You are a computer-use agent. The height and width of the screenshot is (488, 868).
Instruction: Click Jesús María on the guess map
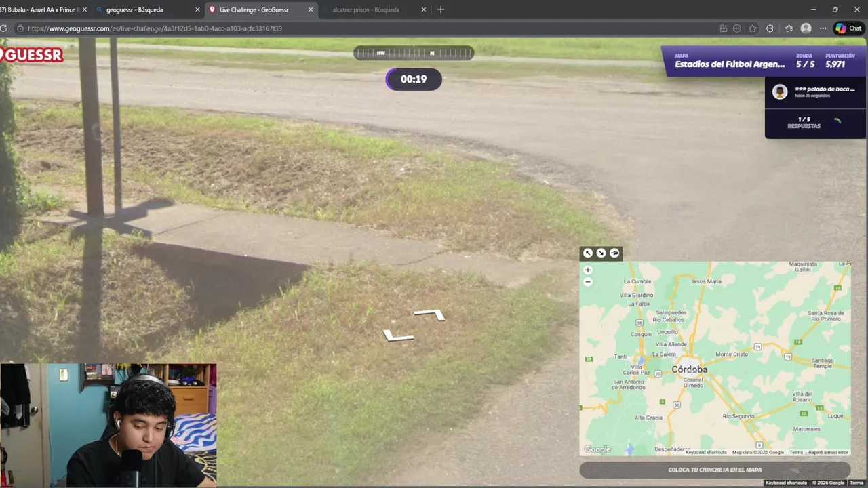pos(706,281)
